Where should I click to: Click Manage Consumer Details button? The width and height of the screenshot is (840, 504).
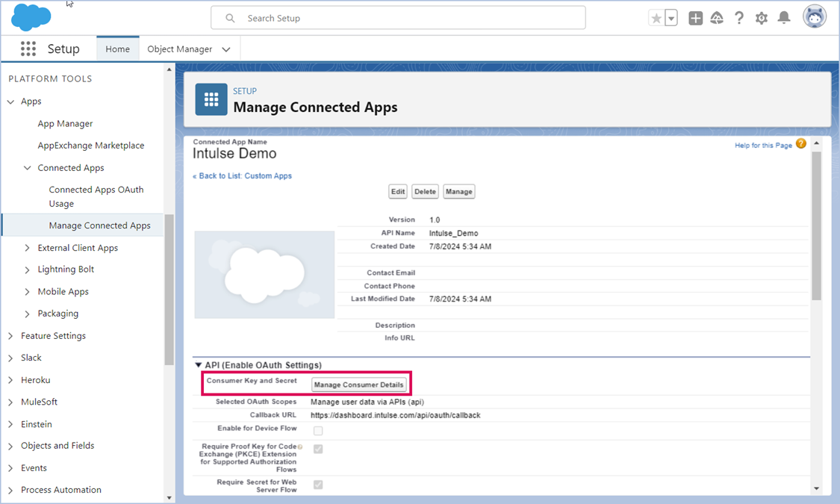click(x=359, y=385)
